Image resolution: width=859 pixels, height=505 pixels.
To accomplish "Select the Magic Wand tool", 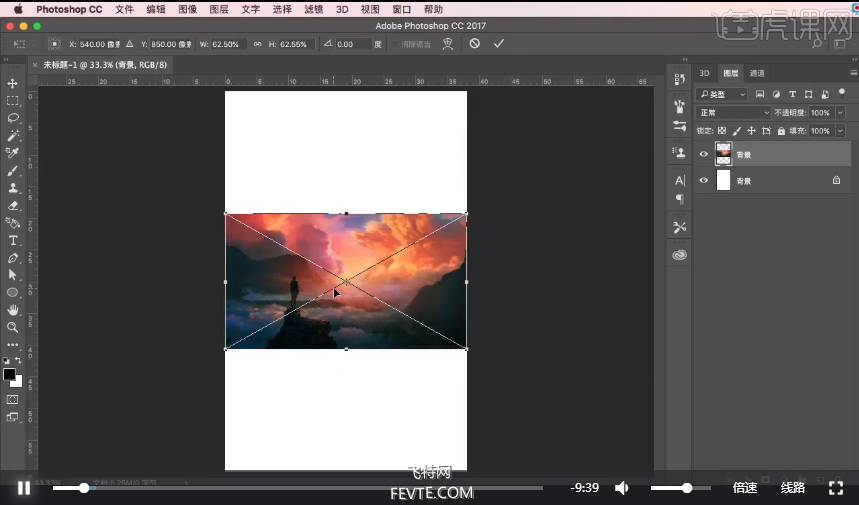I will coord(13,136).
